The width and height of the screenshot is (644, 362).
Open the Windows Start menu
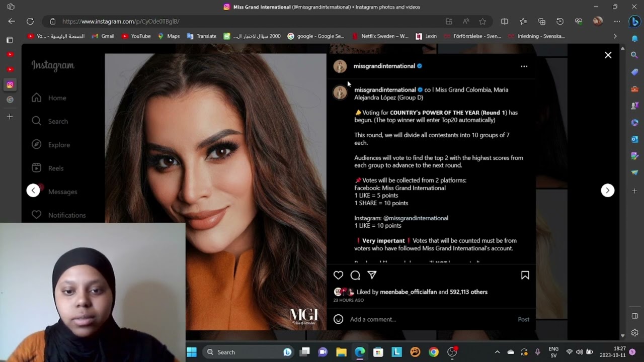click(x=192, y=352)
